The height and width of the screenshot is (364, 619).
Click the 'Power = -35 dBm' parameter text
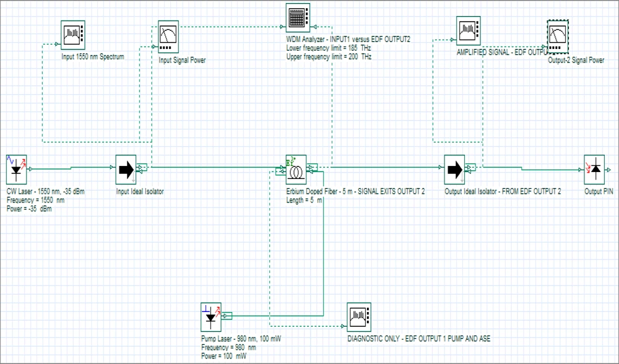click(x=29, y=209)
